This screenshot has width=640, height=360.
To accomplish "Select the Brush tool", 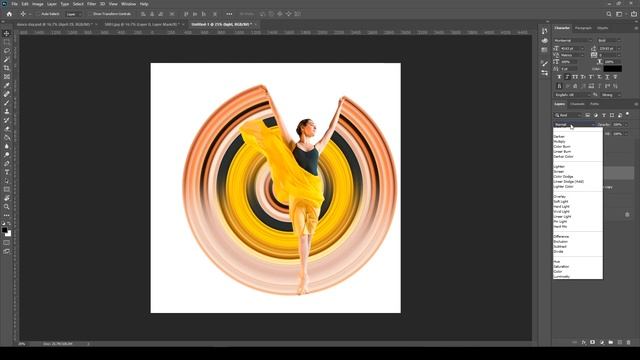I will click(7, 103).
